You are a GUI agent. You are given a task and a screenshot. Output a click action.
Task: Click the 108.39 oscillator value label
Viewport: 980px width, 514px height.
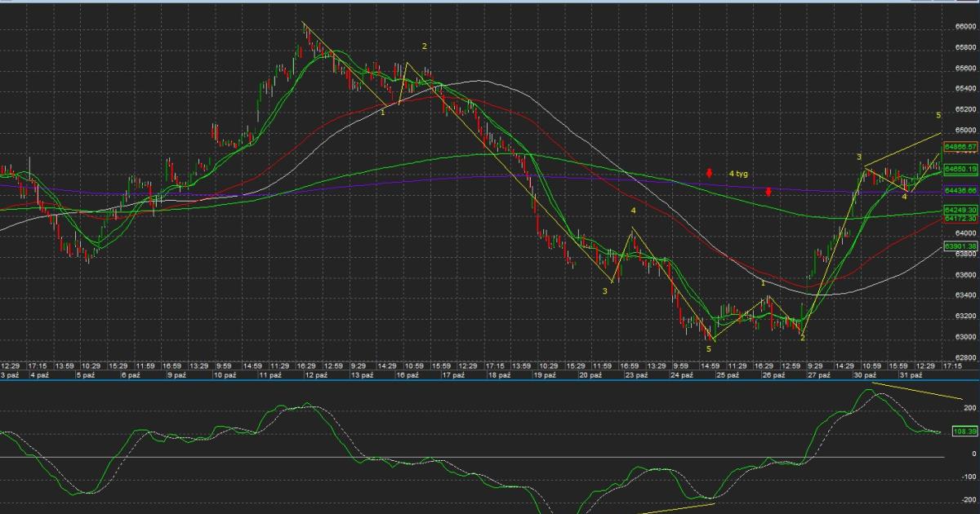coord(964,431)
